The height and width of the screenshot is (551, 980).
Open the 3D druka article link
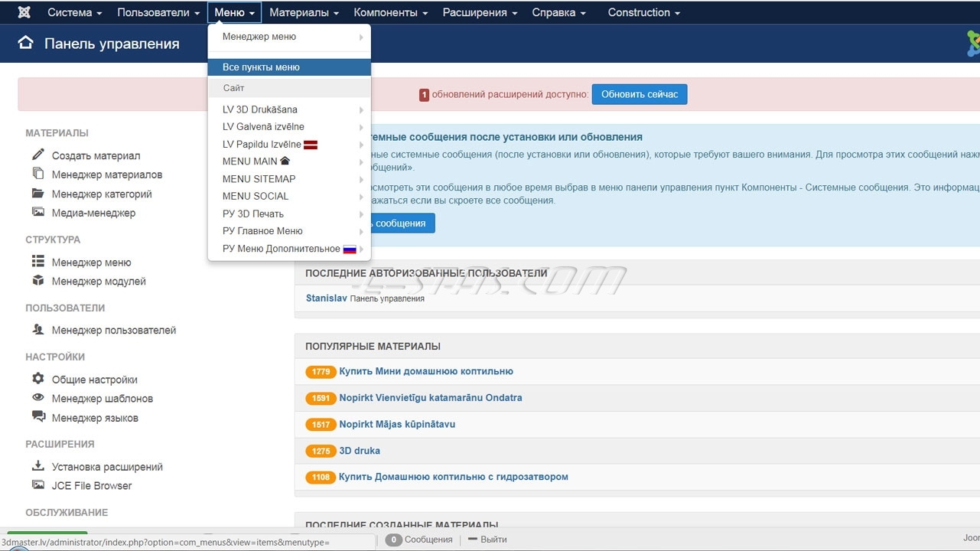[x=360, y=451]
